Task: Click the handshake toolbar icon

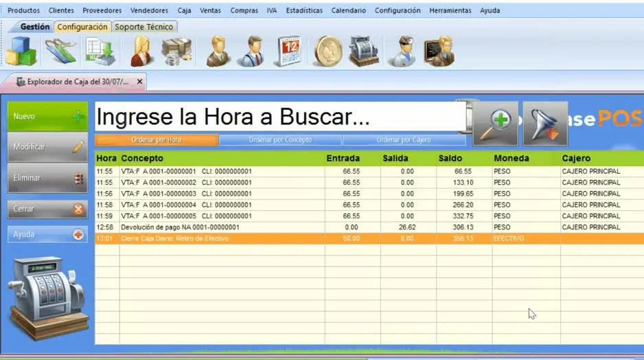Action: coord(61,51)
